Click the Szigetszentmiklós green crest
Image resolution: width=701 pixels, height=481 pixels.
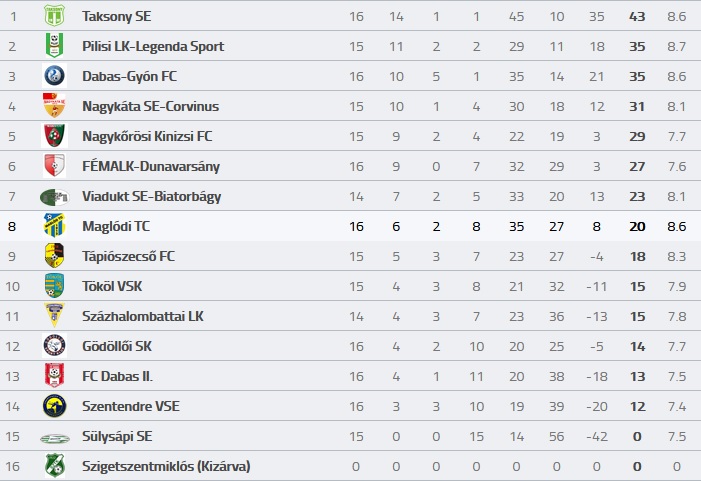[55, 465]
